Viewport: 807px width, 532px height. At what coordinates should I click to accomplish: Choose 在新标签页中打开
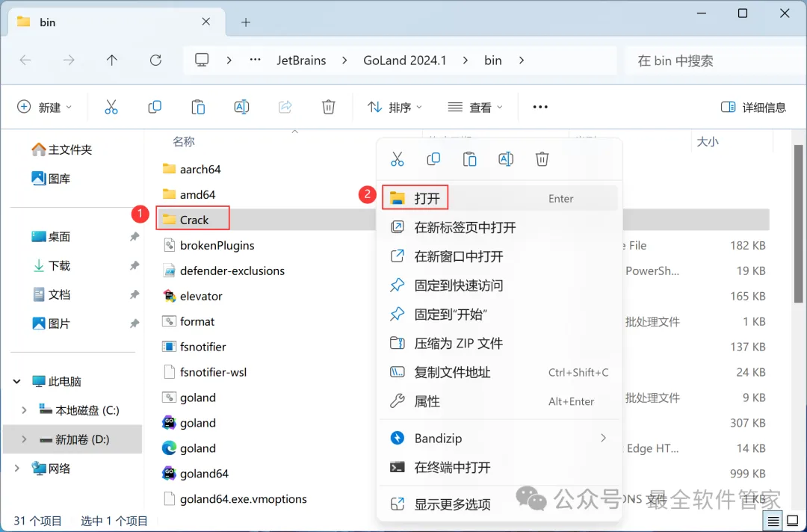[499, 227]
